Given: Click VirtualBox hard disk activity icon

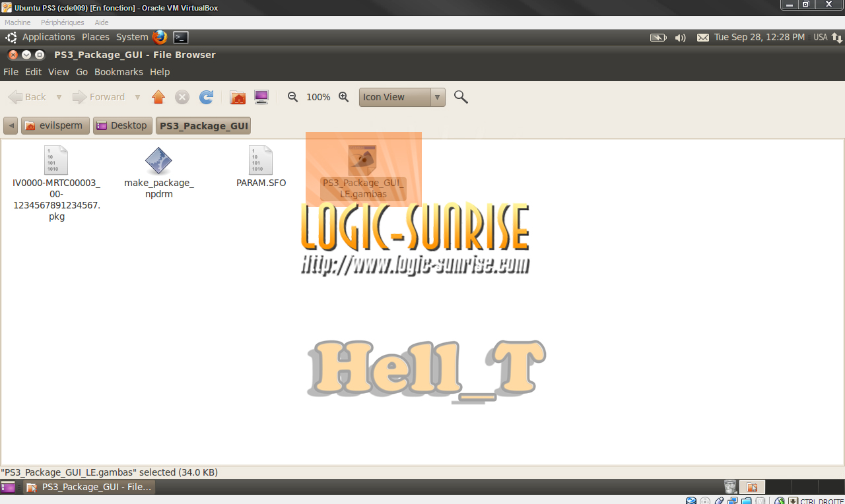Looking at the screenshot, I should click(x=691, y=500).
